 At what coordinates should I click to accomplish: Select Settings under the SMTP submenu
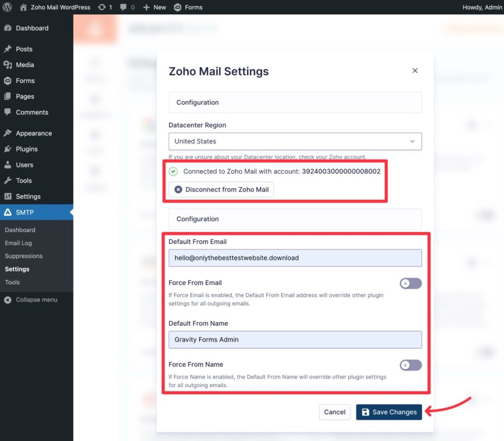click(x=17, y=269)
